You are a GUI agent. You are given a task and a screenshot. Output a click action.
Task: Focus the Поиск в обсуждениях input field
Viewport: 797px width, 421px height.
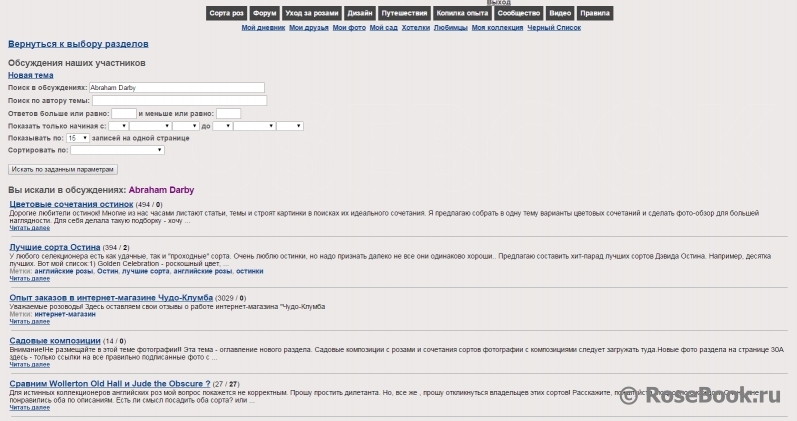point(177,87)
